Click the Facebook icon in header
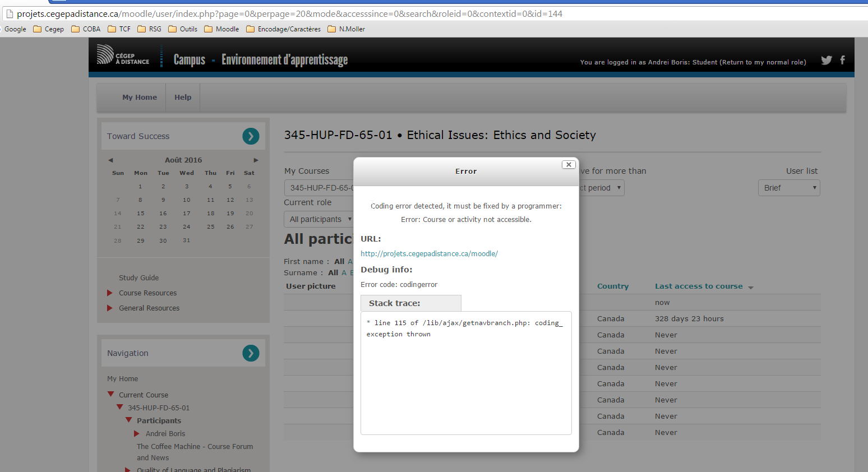 842,60
